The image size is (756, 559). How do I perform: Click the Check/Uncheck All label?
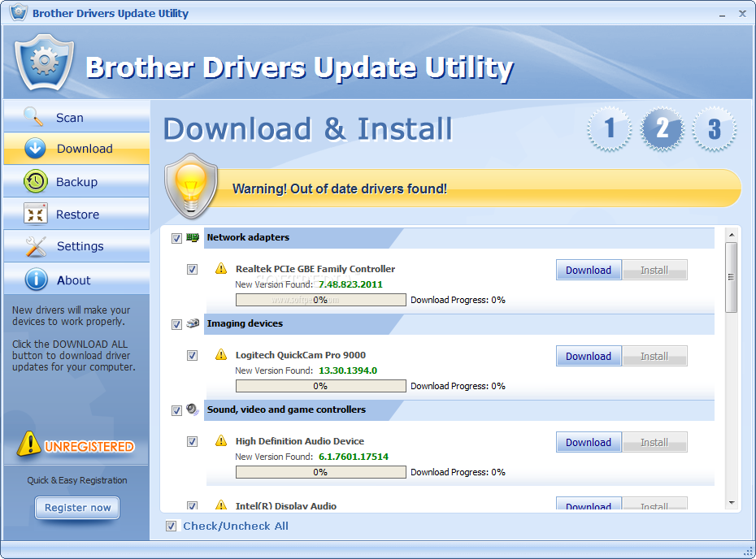(236, 526)
